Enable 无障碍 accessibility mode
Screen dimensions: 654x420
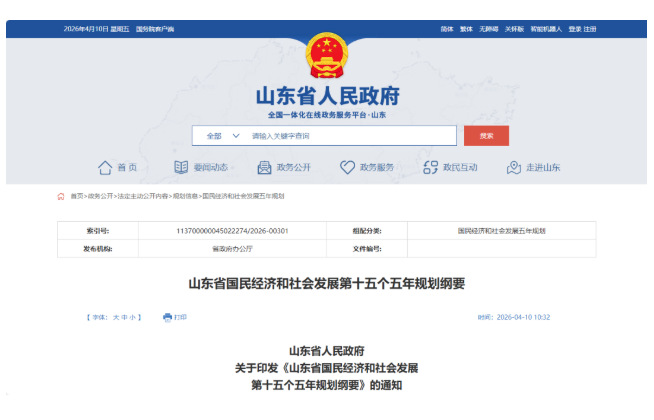(489, 29)
